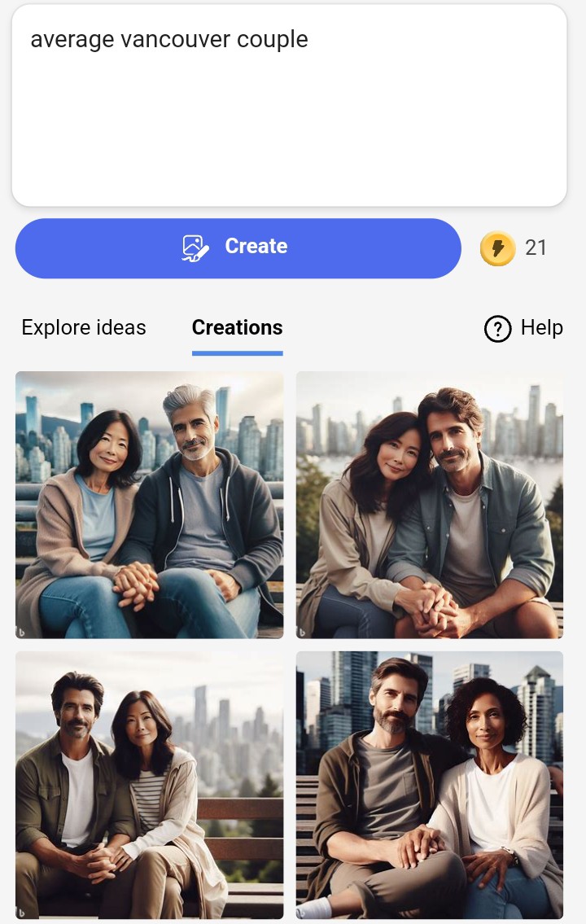The width and height of the screenshot is (586, 924).
Task: Switch to the Explore ideas tab
Action: click(84, 327)
